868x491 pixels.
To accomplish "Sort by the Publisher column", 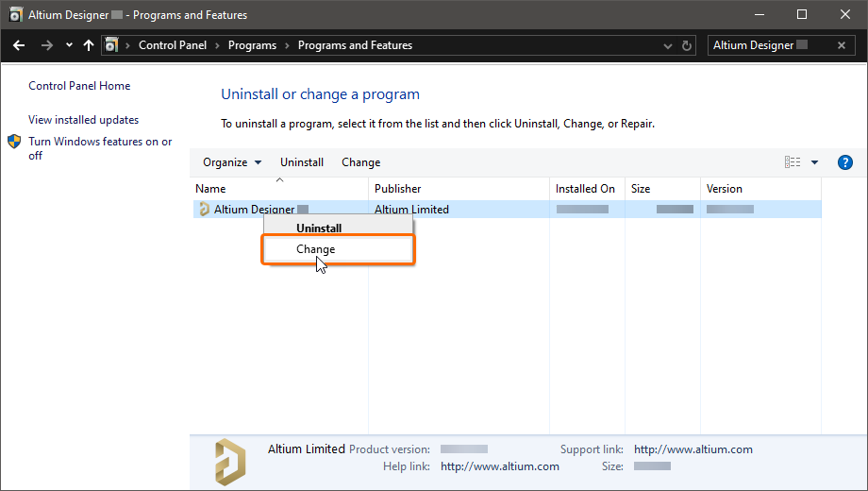I will click(459, 189).
